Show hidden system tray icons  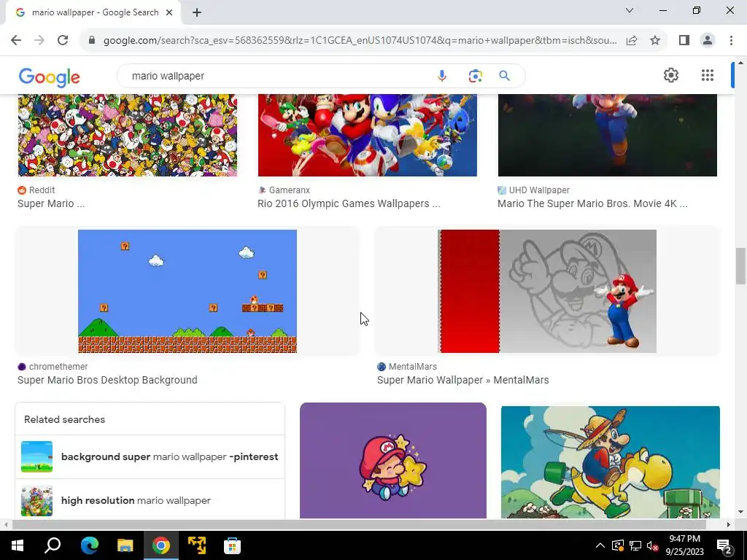pos(600,545)
